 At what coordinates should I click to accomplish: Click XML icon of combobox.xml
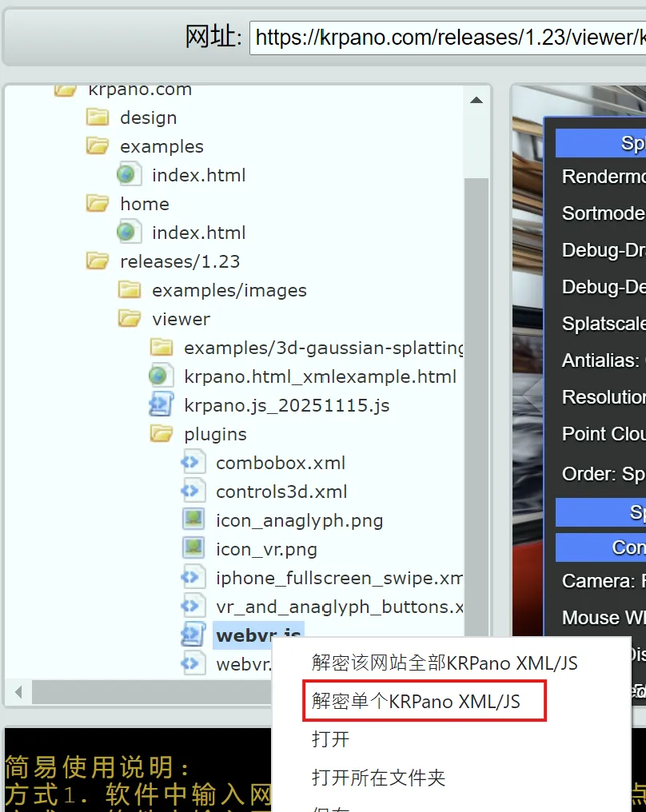[193, 463]
